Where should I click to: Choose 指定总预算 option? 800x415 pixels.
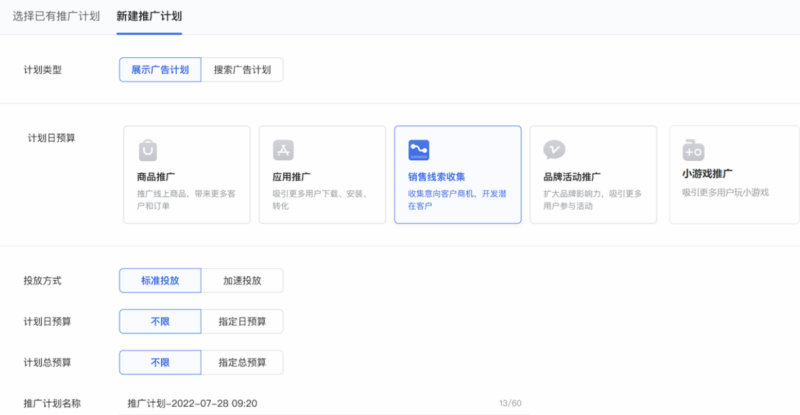[x=242, y=362]
